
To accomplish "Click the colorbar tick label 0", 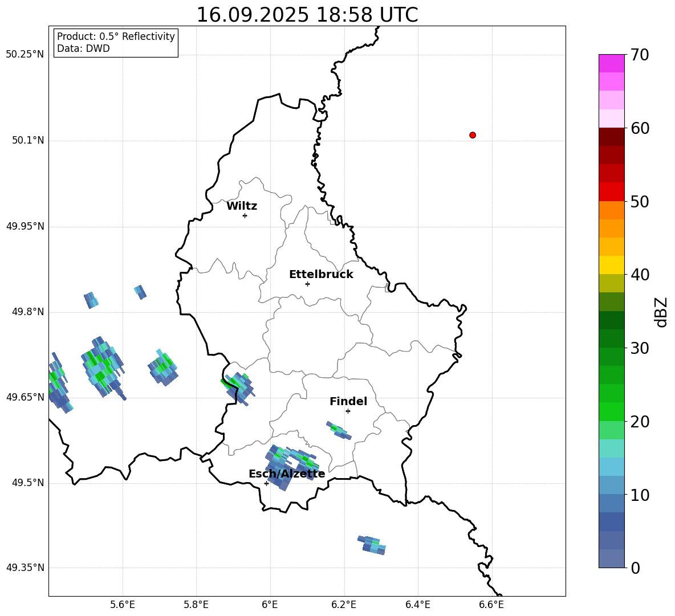I will (x=635, y=568).
